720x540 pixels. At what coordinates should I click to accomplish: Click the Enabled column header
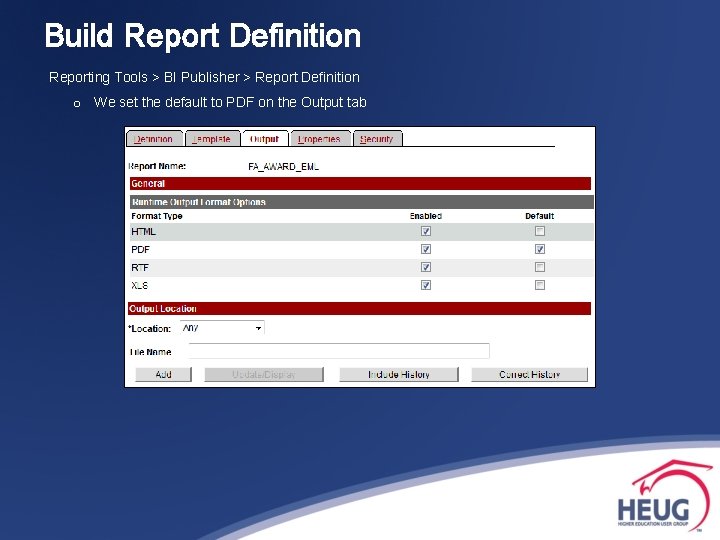coord(426,216)
